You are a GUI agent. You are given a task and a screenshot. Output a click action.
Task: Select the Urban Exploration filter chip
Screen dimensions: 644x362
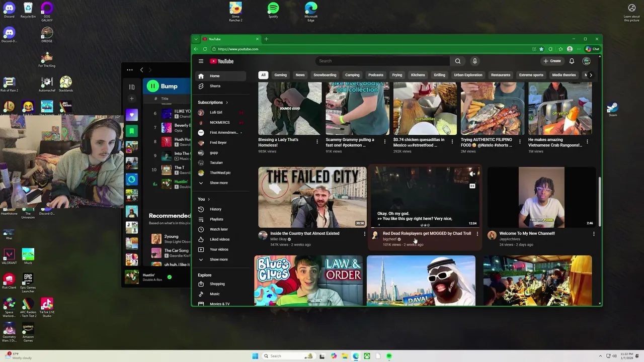[468, 75]
